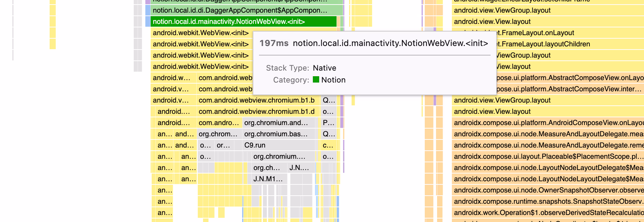Select the com.android.webview.chromium.b1.b frame
Viewport: 644px width, 222px height.
[257, 100]
